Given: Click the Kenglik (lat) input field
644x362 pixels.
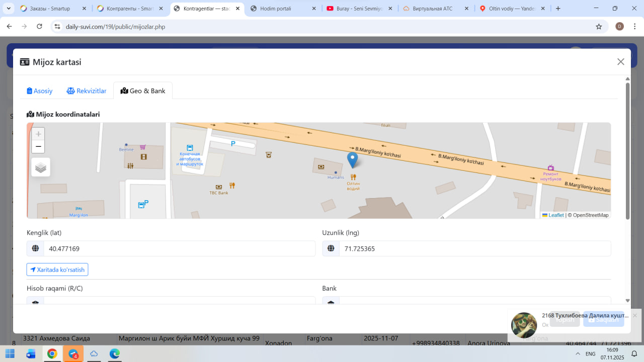Looking at the screenshot, I should 179,248.
